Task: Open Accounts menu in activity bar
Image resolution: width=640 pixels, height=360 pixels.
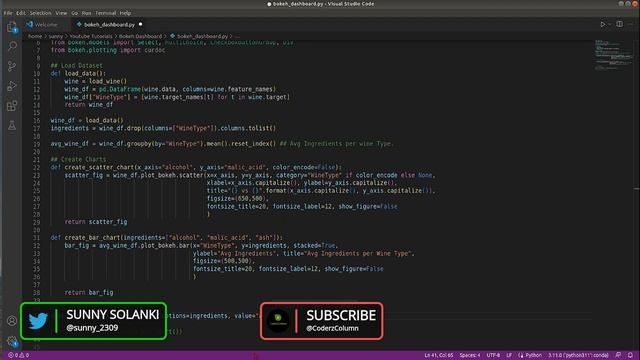Action: [12, 321]
